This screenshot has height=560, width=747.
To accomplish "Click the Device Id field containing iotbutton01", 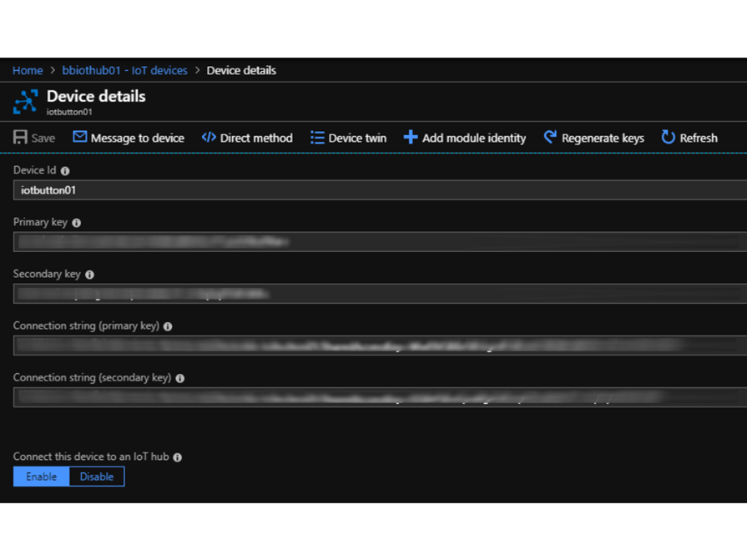I will (380, 190).
